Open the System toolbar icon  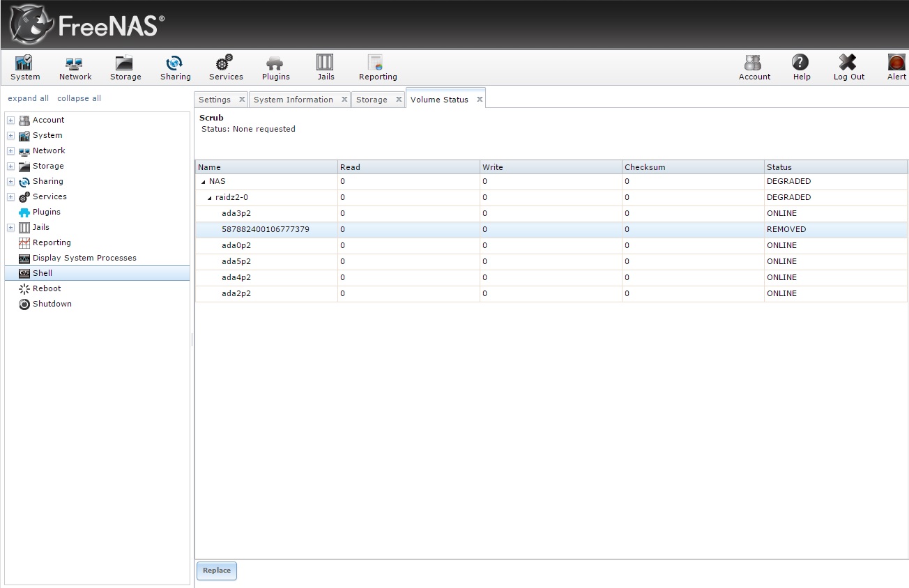pyautogui.click(x=25, y=68)
